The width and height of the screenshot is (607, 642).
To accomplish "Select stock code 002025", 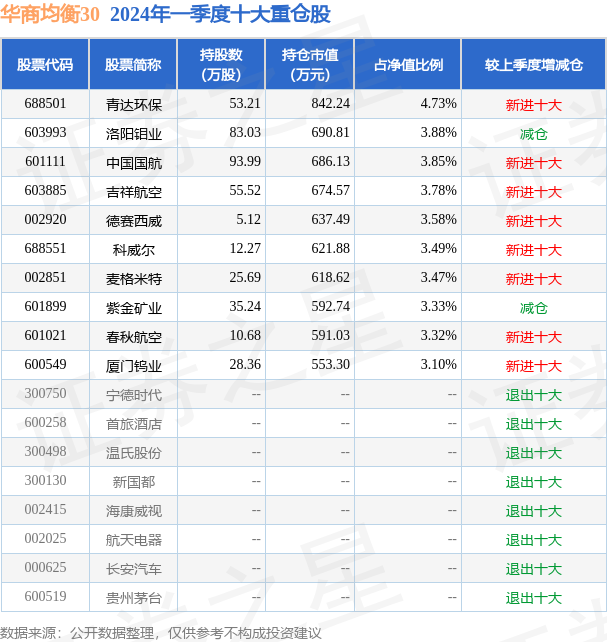I will (x=45, y=540).
